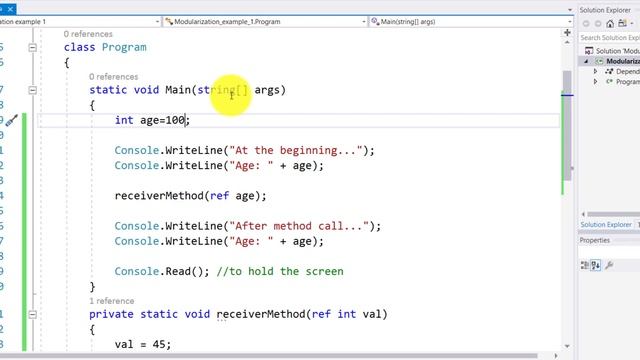
Task: Click '0 references' link above Main method
Action: (x=113, y=77)
